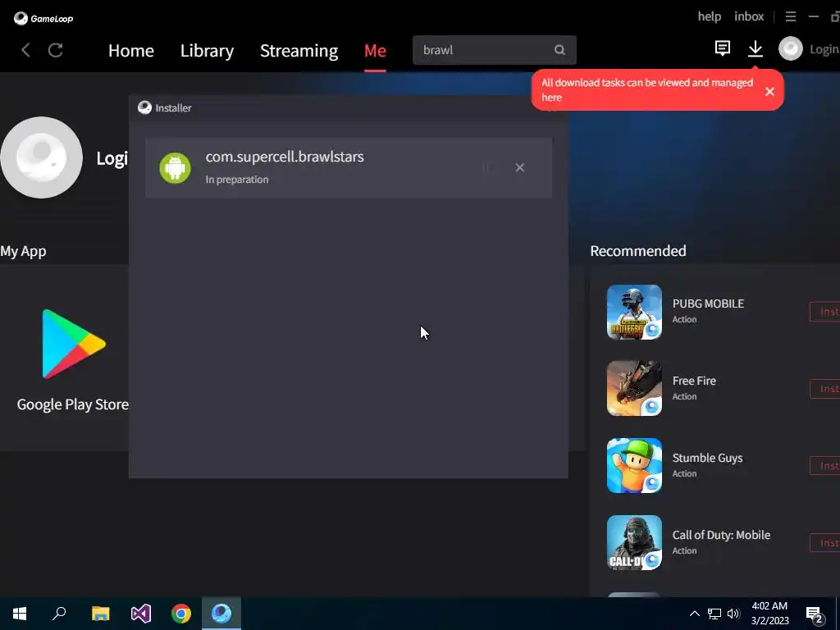Open the downloads manager icon
Screen dimensions: 840x630
click(756, 48)
